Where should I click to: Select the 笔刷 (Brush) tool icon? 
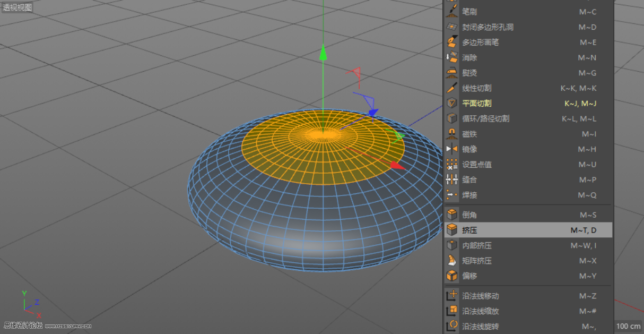(x=452, y=12)
